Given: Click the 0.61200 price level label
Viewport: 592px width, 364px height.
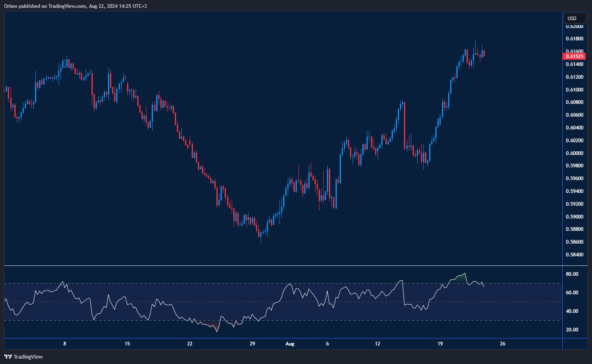Looking at the screenshot, I should tap(575, 77).
